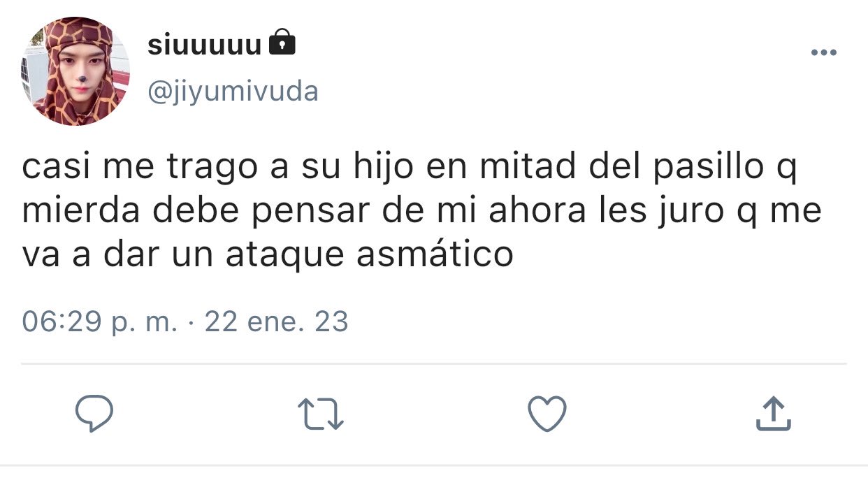The width and height of the screenshot is (868, 478).
Task: Click the 06:29 p. m. timestamp
Action: [x=100, y=322]
